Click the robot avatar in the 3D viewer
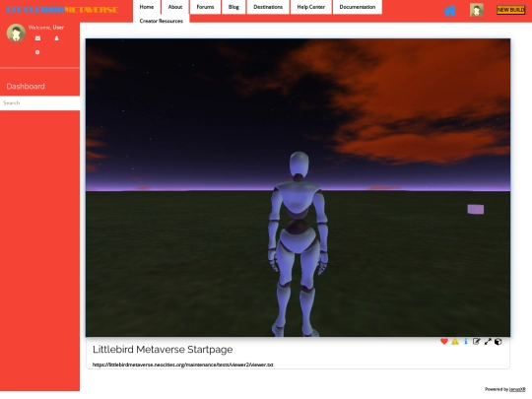This screenshot has width=532, height=399. point(299,244)
